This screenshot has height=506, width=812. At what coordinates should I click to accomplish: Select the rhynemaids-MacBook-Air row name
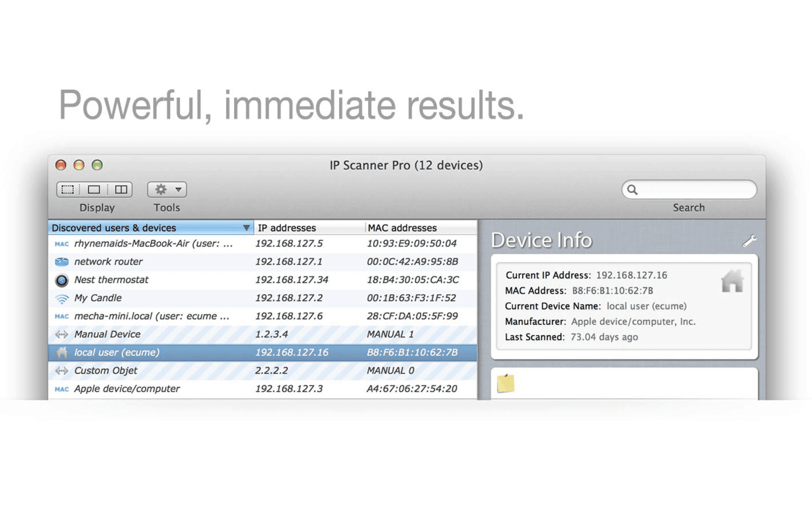tap(153, 243)
